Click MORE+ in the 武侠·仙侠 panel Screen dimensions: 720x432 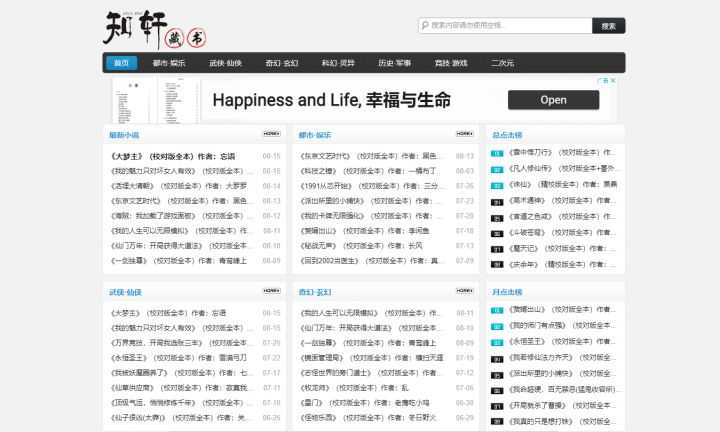[271, 291]
